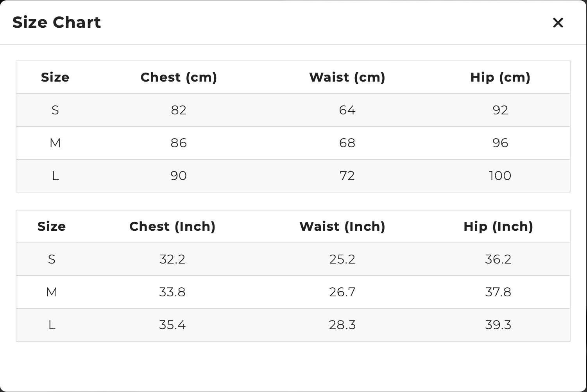Viewport: 587px width, 392px height.
Task: Click the Waist (cm) column header
Action: (347, 77)
